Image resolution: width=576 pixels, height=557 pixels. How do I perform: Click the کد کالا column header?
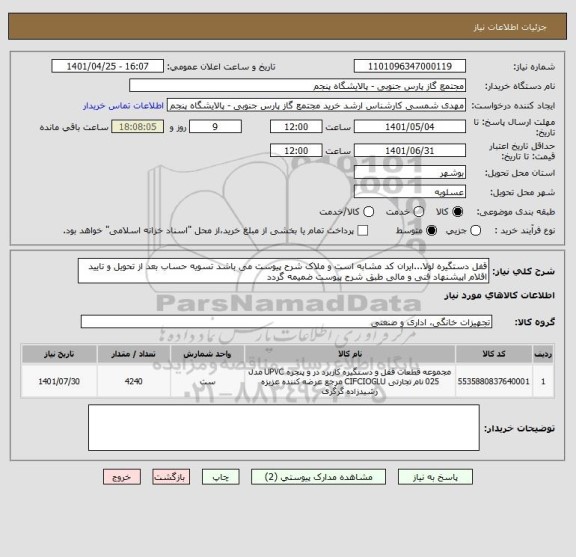pyautogui.click(x=494, y=354)
